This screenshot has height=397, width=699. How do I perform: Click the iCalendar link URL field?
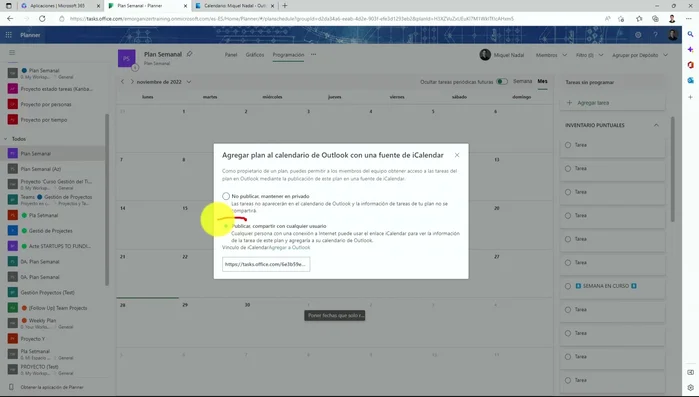coord(266,264)
